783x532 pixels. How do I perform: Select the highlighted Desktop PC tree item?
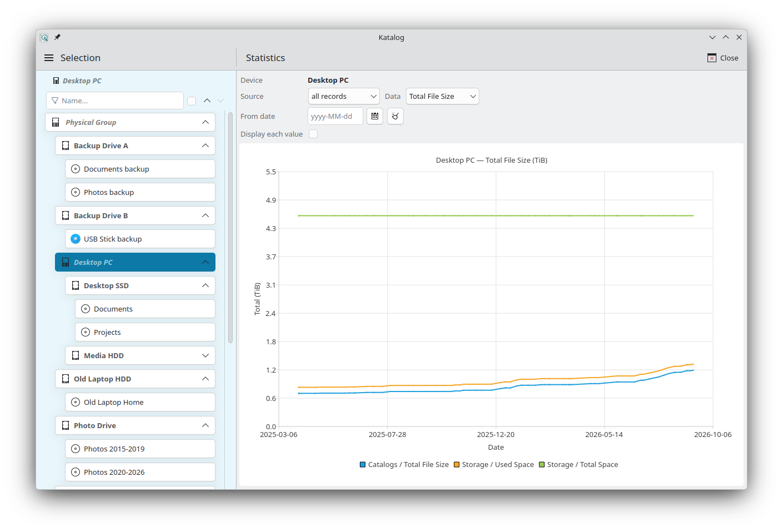click(x=135, y=262)
